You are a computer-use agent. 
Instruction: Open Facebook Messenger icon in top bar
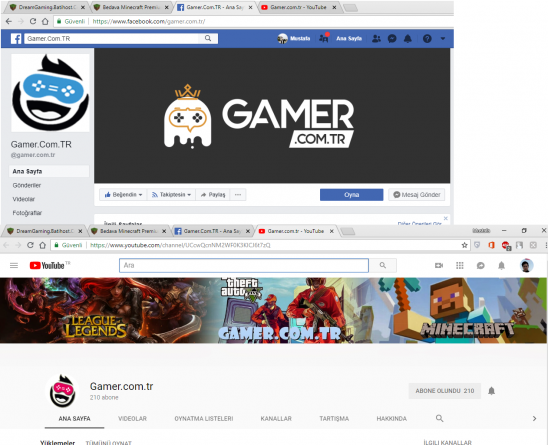392,38
